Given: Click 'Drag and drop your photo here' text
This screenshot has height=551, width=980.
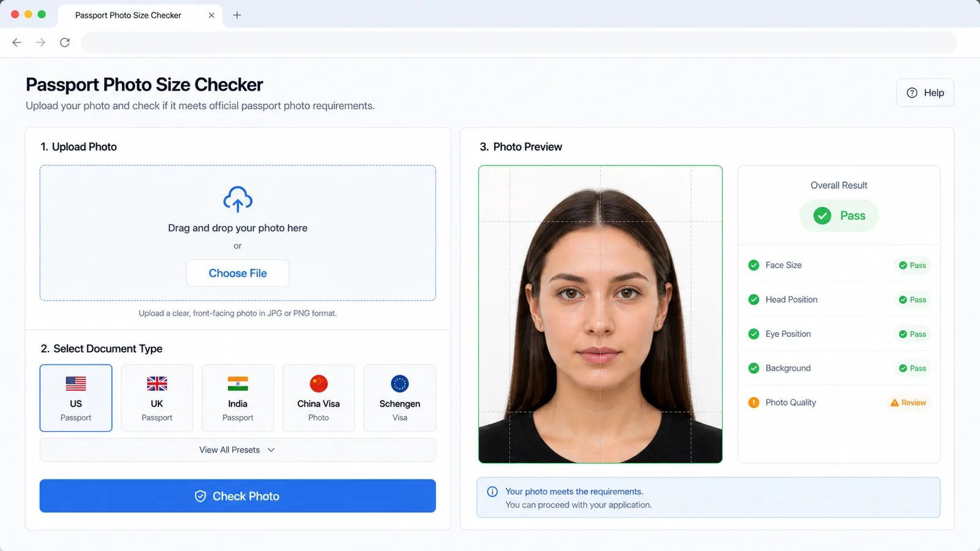Looking at the screenshot, I should 238,228.
